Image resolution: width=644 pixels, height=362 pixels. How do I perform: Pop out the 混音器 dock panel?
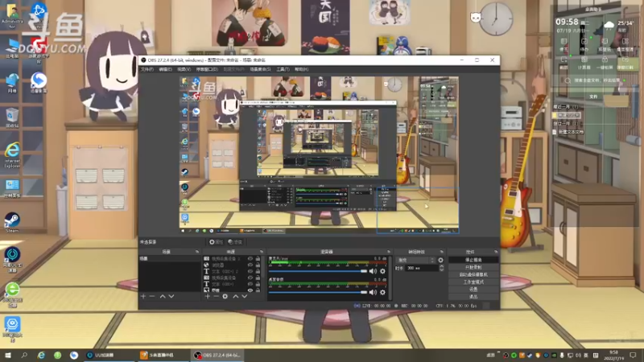coord(389,252)
